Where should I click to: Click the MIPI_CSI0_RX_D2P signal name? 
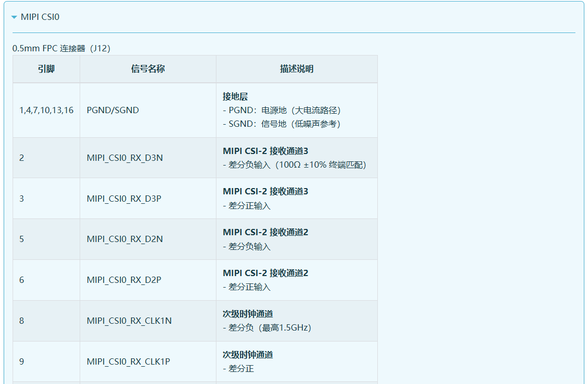pyautogui.click(x=124, y=280)
